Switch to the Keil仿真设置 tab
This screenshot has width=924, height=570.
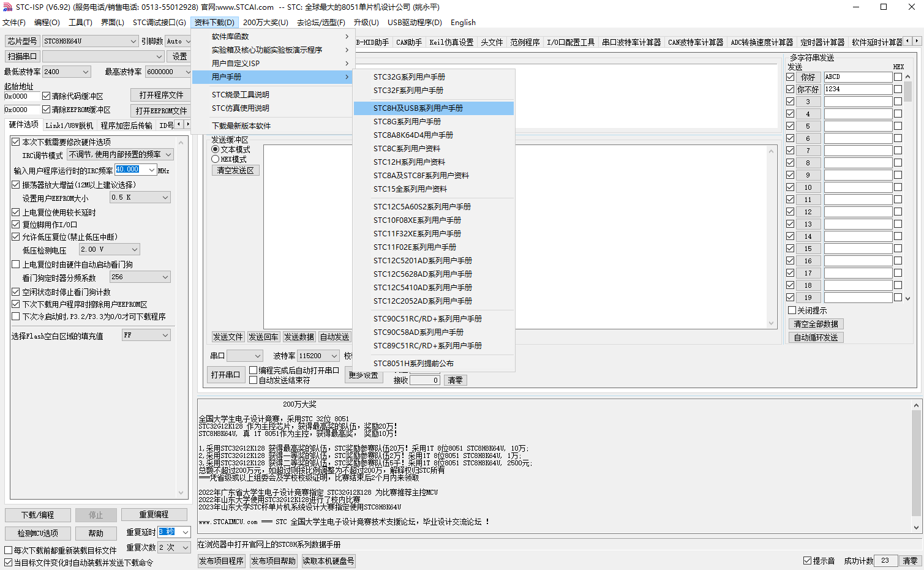[451, 42]
